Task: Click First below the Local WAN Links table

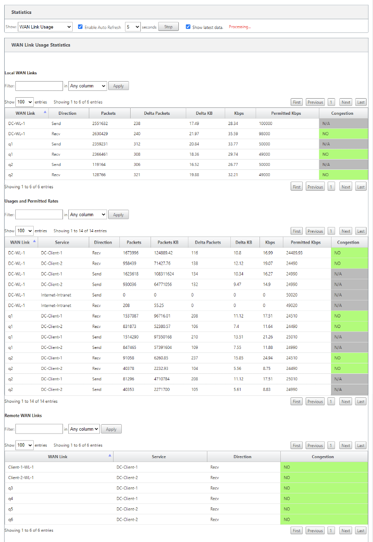Action: click(x=296, y=187)
